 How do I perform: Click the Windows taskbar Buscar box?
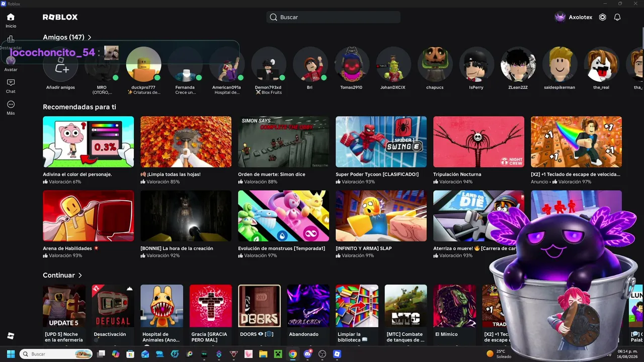[x=56, y=354]
